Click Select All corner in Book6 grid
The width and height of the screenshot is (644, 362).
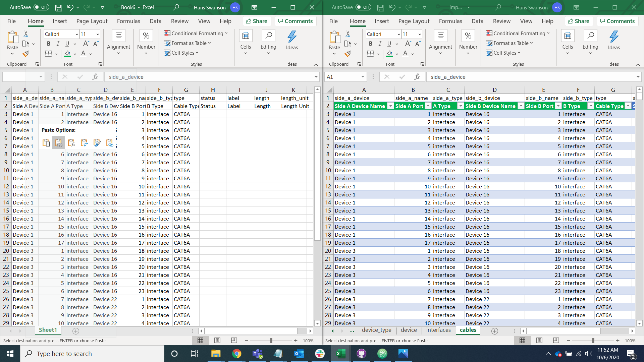7,90
